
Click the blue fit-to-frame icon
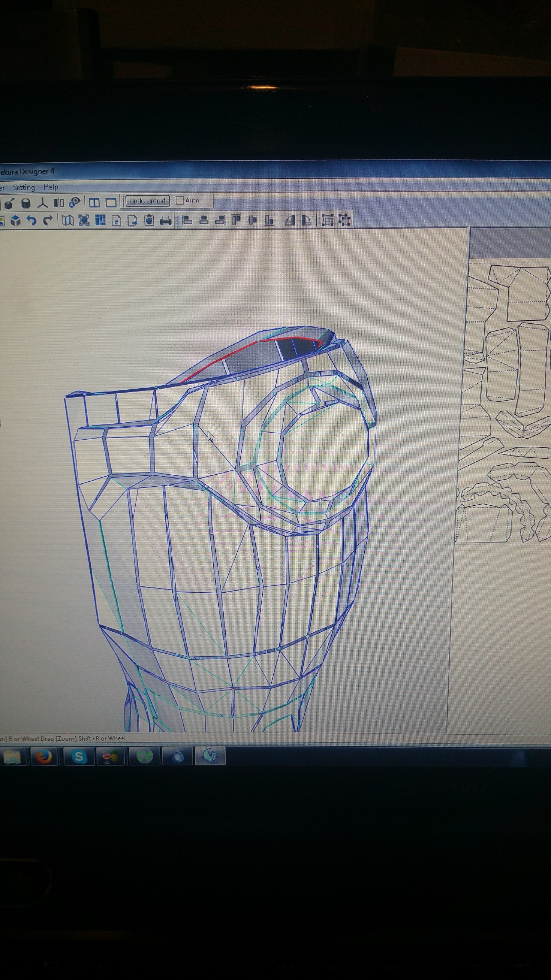(x=84, y=220)
